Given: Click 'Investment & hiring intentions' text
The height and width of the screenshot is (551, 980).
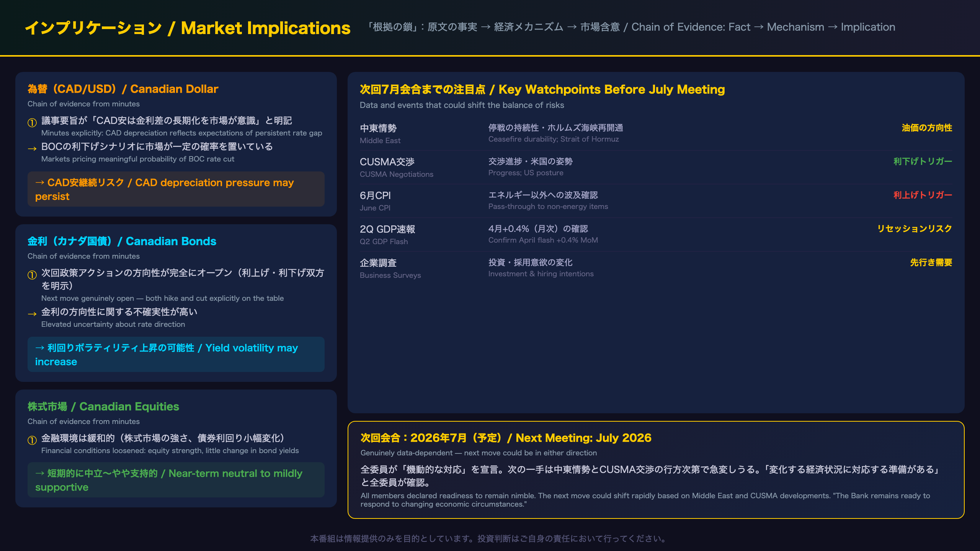Looking at the screenshot, I should 541,274.
